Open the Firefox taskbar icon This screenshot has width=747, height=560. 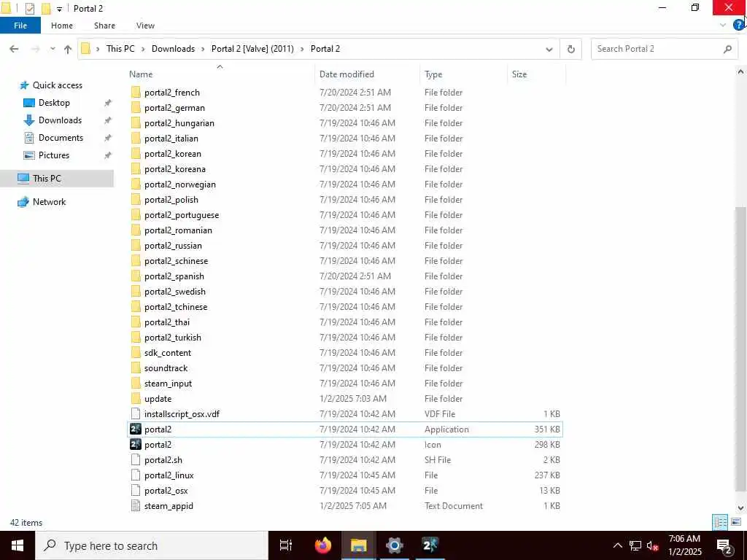[x=323, y=545]
